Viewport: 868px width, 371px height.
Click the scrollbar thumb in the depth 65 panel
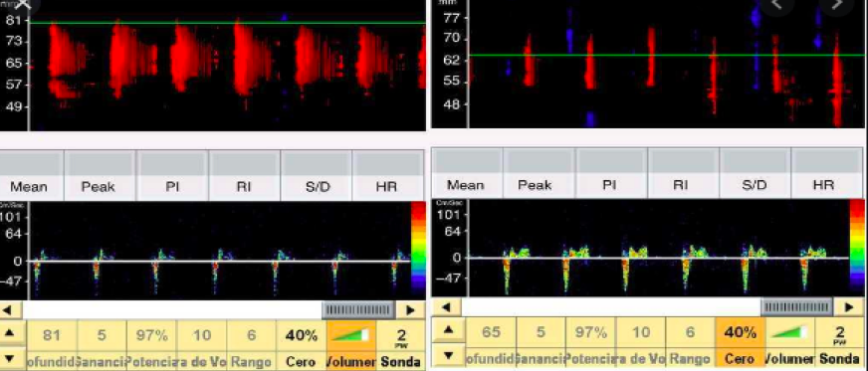[796, 306]
